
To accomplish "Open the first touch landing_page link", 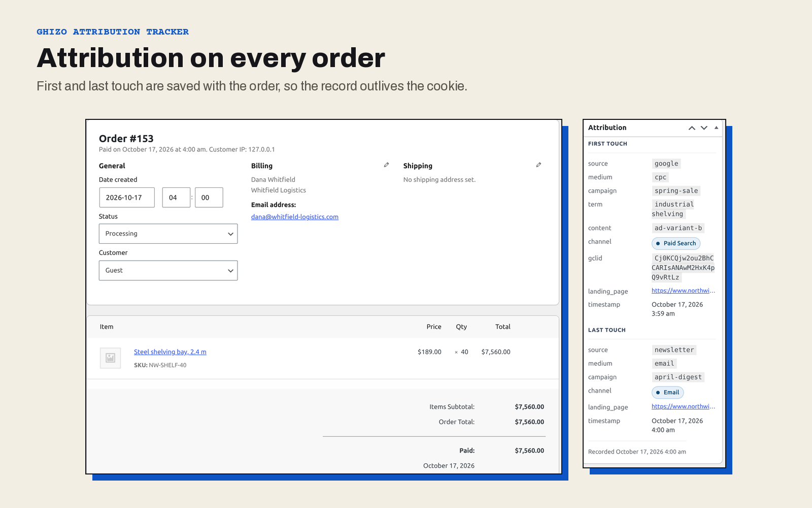I will pos(683,291).
